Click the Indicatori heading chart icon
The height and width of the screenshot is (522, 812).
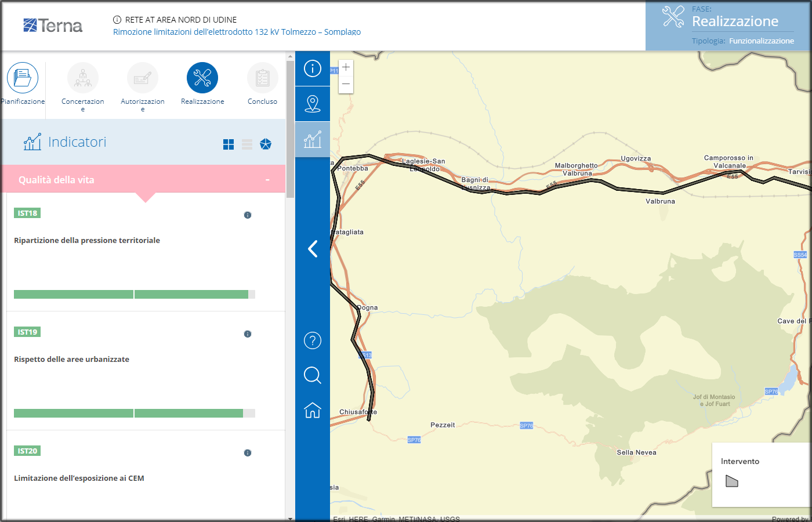(x=32, y=142)
